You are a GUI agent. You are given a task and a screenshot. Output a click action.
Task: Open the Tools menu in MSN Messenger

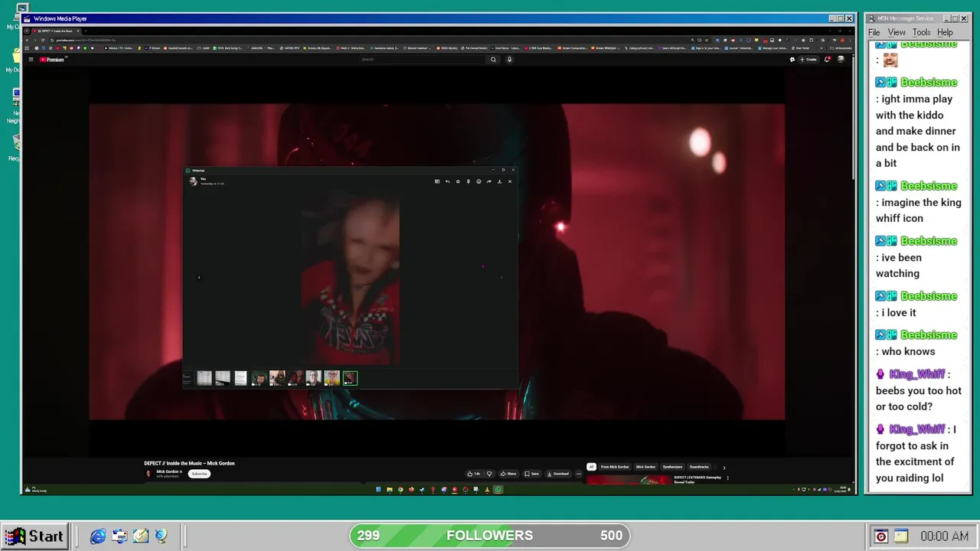tap(921, 32)
